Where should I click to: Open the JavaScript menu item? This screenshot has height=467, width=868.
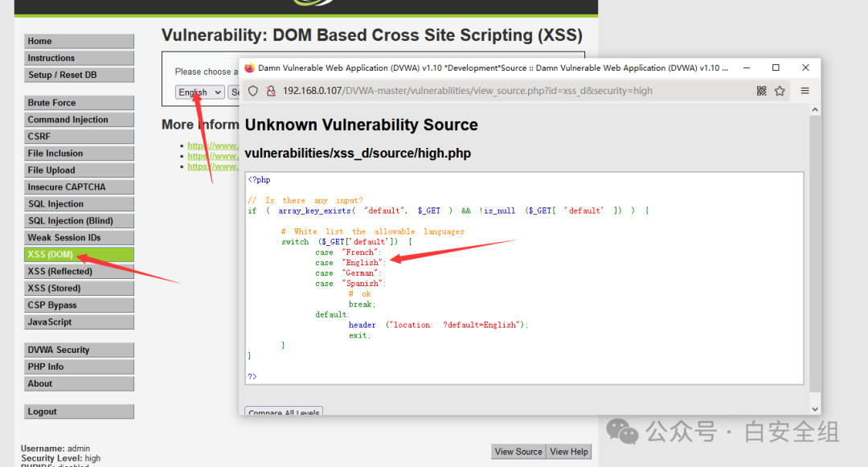coord(79,322)
